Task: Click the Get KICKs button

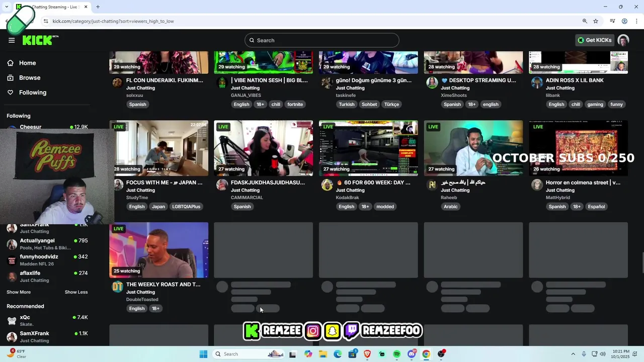Action: [595, 40]
